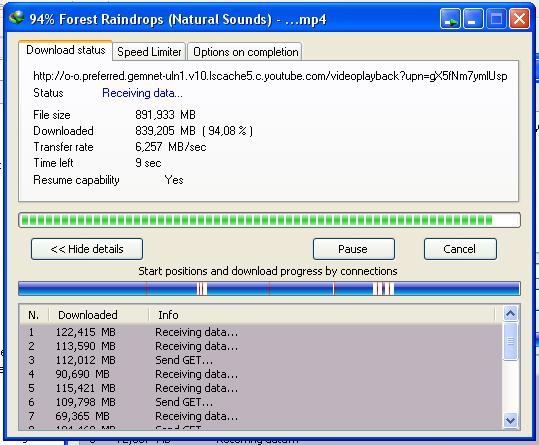Click the connections list scrollbar thumb
This screenshot has height=445, width=539.
tap(510, 341)
